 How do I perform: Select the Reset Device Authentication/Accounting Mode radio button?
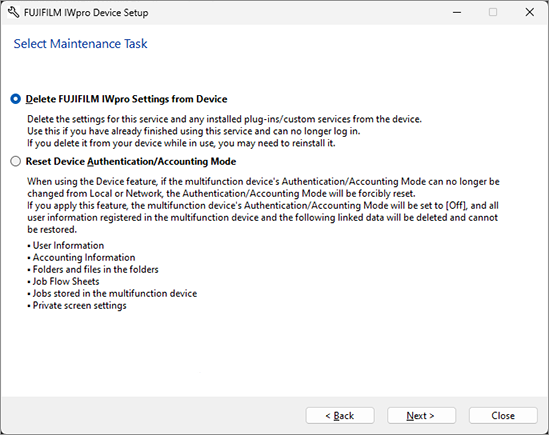(x=15, y=161)
